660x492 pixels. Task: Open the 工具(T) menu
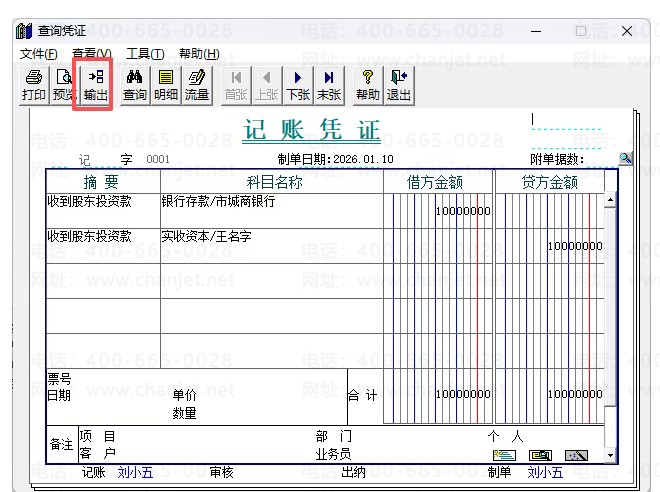click(145, 54)
